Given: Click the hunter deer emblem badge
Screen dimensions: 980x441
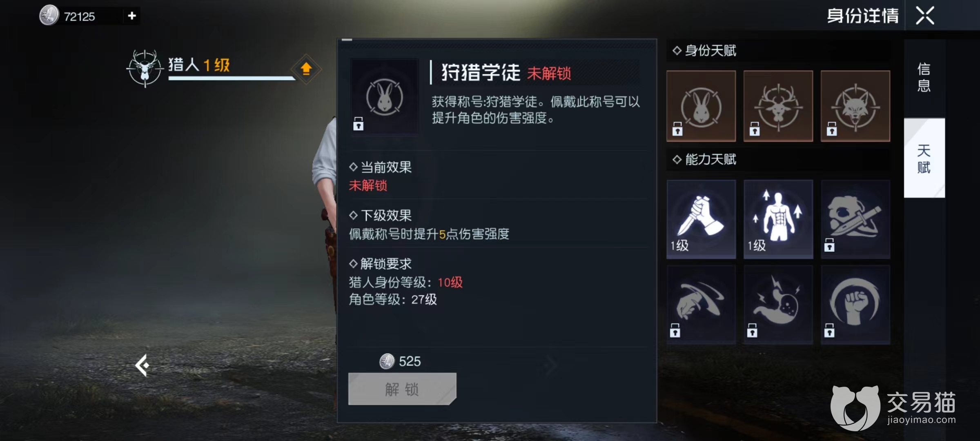Looking at the screenshot, I should [x=145, y=68].
